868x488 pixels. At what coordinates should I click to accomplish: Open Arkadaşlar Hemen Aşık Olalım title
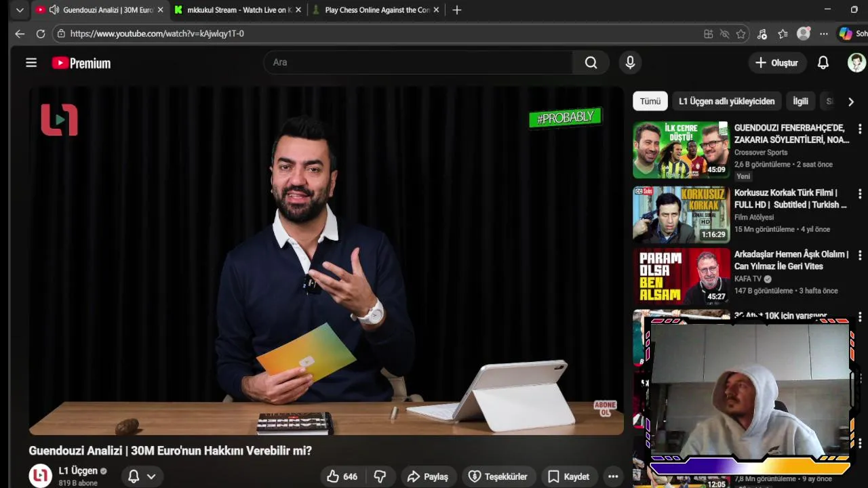click(x=791, y=260)
